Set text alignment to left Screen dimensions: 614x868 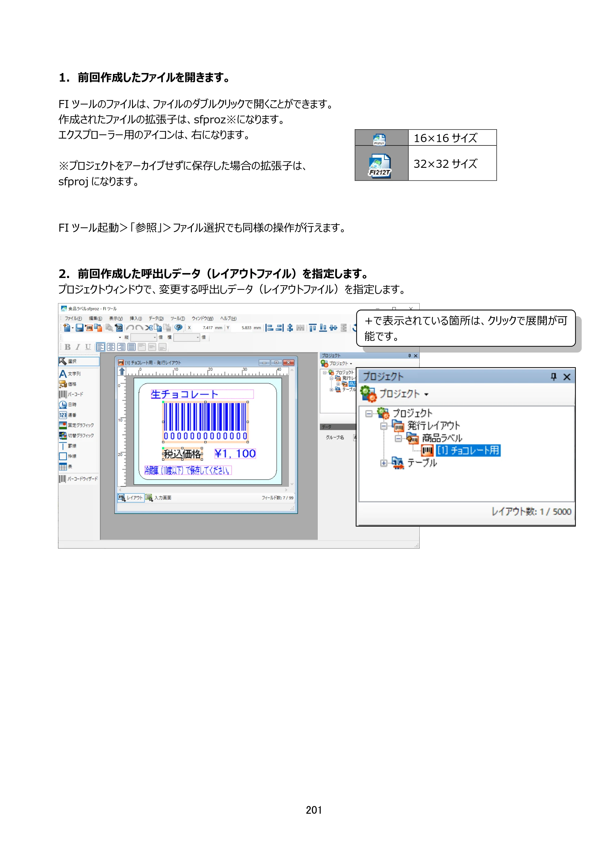click(101, 347)
